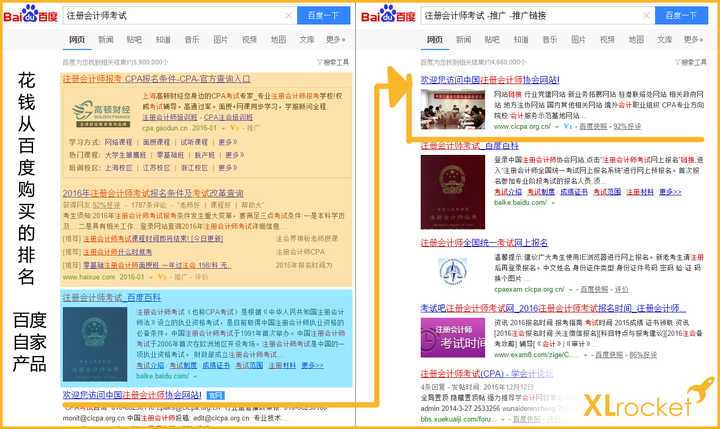The width and height of the screenshot is (720, 429).
Task: Open ad title 注册会计师报考_CPA报名条件 link
Action: 156,79
